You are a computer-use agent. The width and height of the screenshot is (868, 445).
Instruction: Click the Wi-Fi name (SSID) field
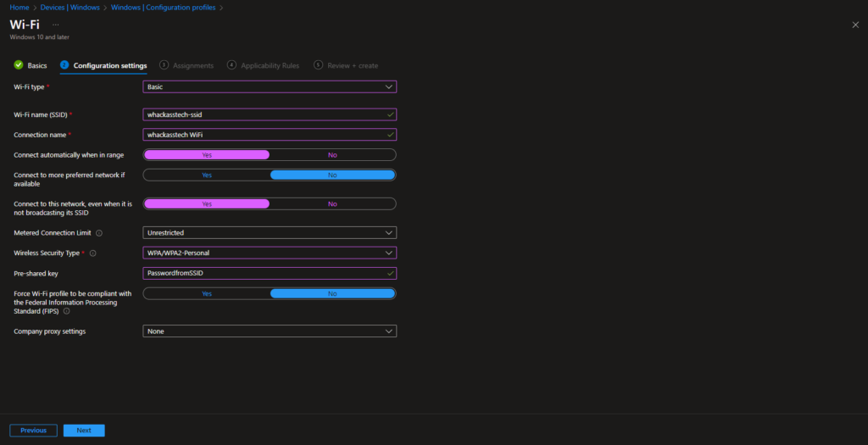[x=270, y=114]
